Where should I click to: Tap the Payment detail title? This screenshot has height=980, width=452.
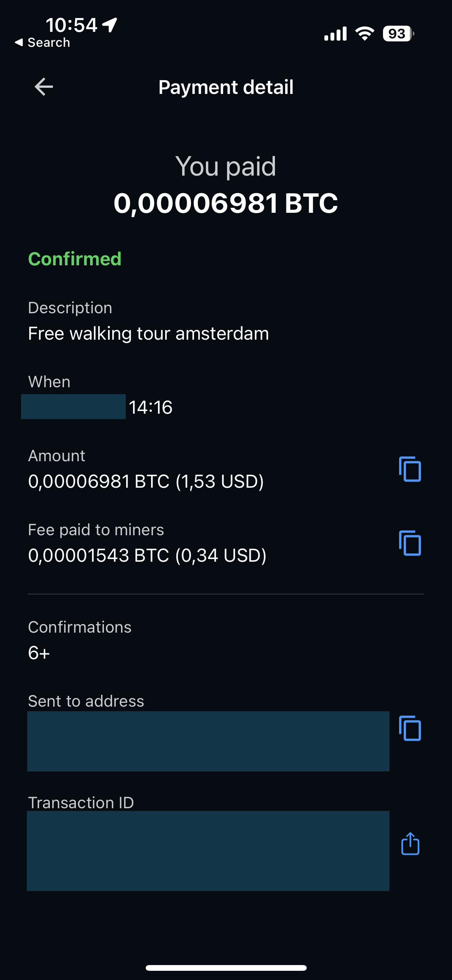point(226,87)
